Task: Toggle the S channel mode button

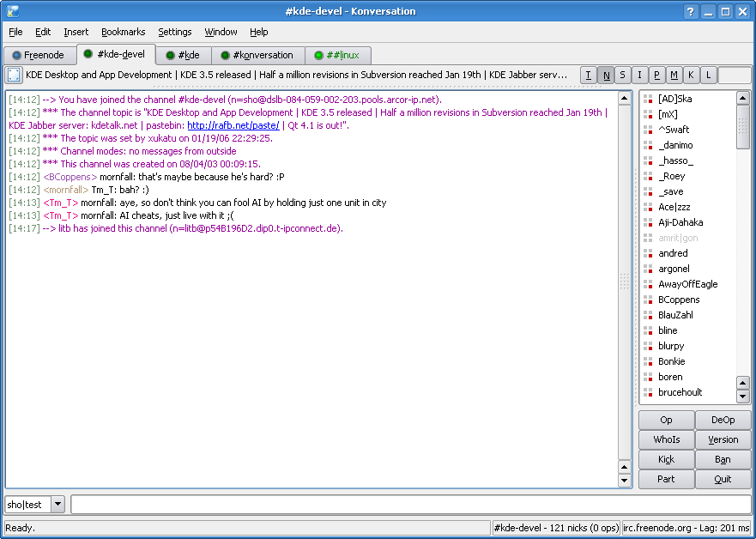Action: click(x=622, y=76)
